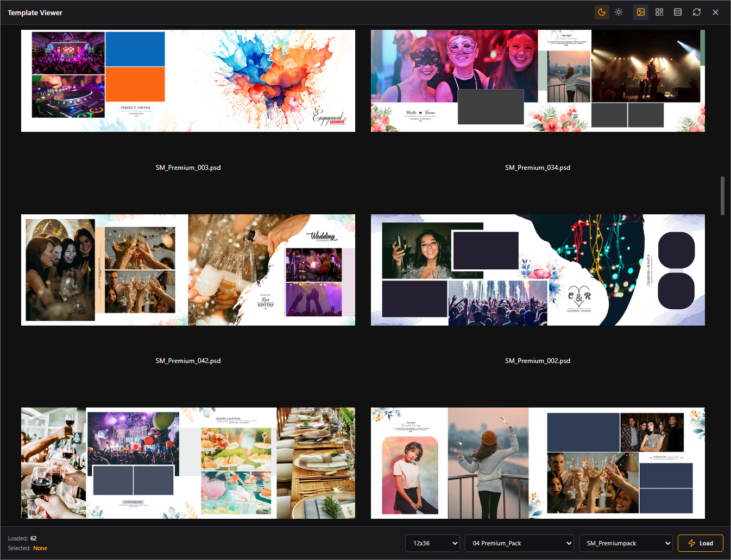Choose the SM_Premium_002.psd template preview
731x560 pixels.
(x=538, y=270)
